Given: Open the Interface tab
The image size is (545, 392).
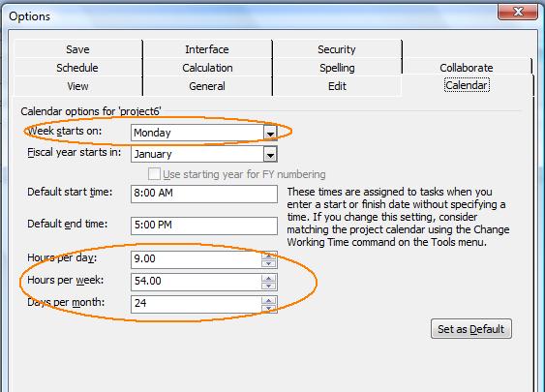Looking at the screenshot, I should (207, 49).
